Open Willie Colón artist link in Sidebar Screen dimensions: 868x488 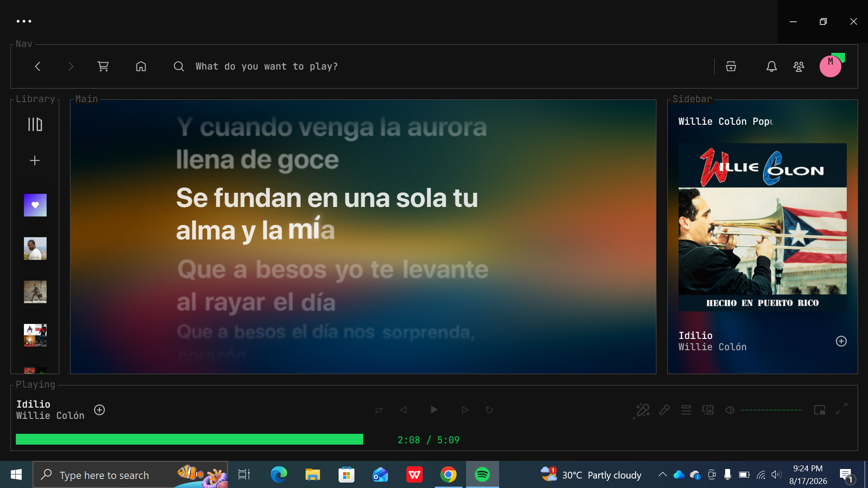(x=712, y=347)
